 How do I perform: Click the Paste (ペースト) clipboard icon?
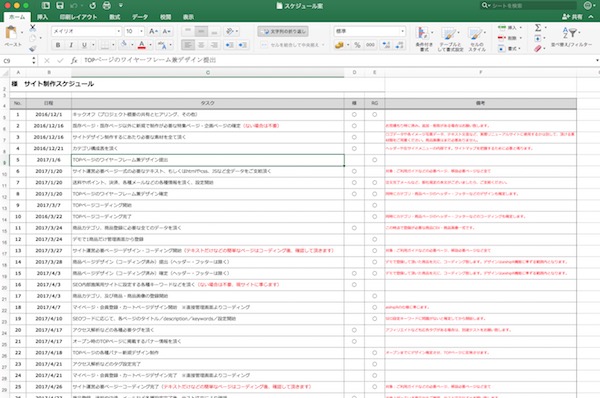(11, 33)
